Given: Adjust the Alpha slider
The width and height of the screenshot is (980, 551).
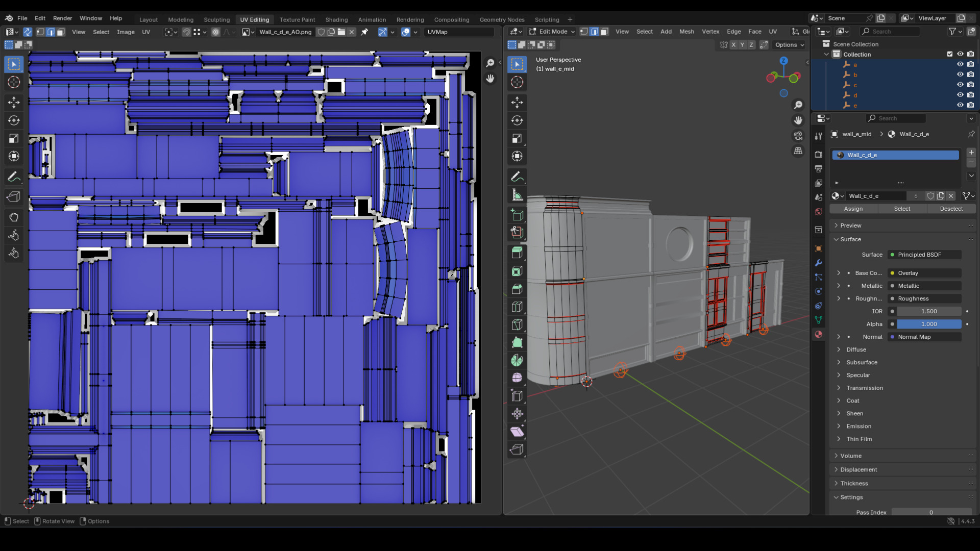Looking at the screenshot, I should tap(928, 324).
